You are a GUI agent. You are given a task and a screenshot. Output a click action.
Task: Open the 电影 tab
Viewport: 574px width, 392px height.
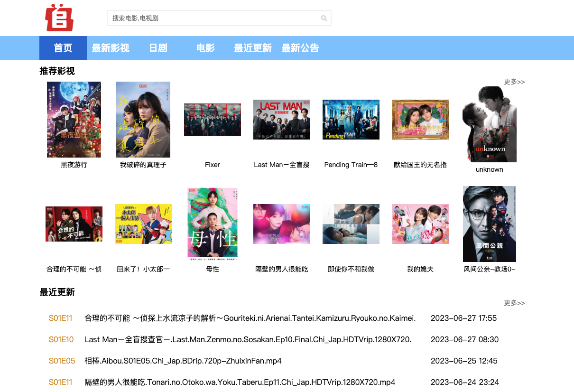205,48
